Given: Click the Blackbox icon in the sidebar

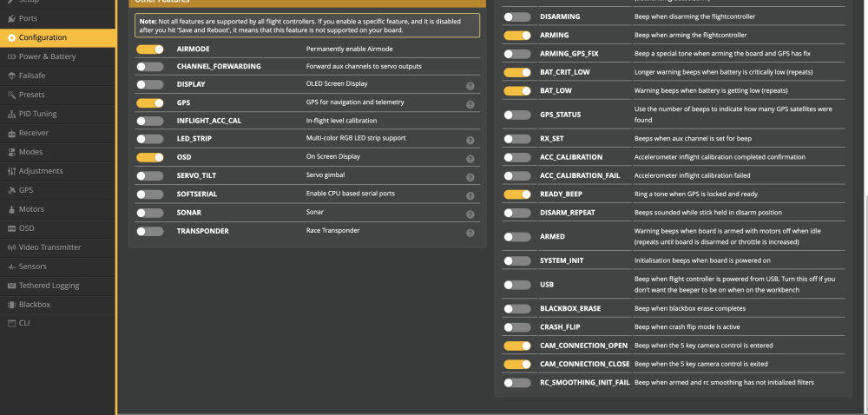Looking at the screenshot, I should [x=12, y=305].
